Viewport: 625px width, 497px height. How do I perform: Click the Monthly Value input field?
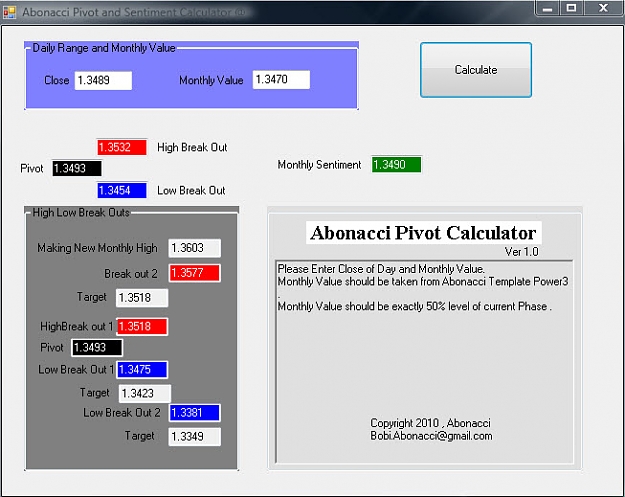[281, 80]
